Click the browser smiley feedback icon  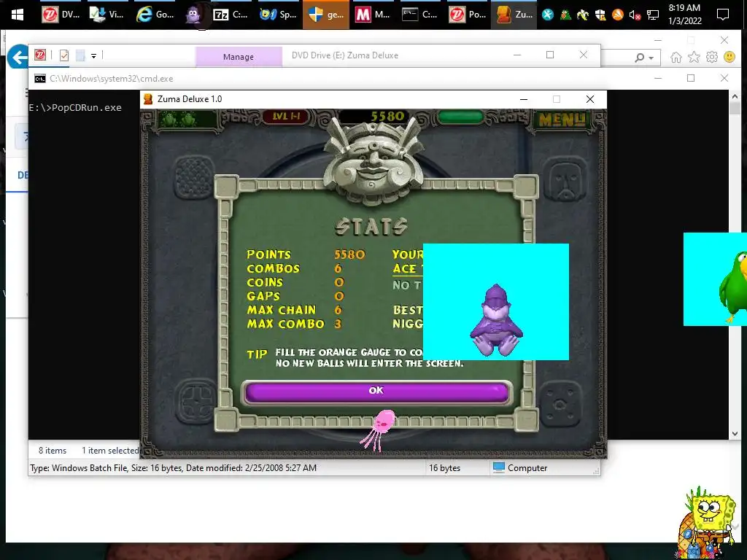click(729, 57)
